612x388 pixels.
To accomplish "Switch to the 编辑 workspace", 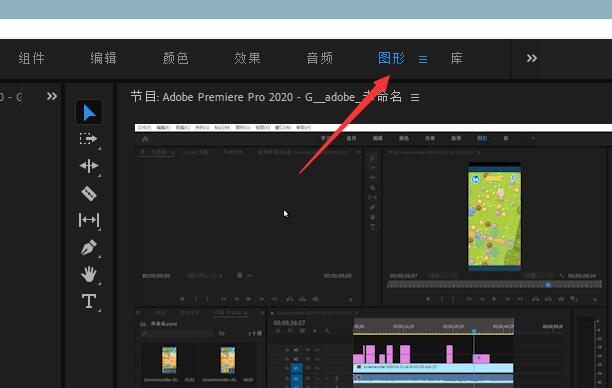I will (x=103, y=58).
